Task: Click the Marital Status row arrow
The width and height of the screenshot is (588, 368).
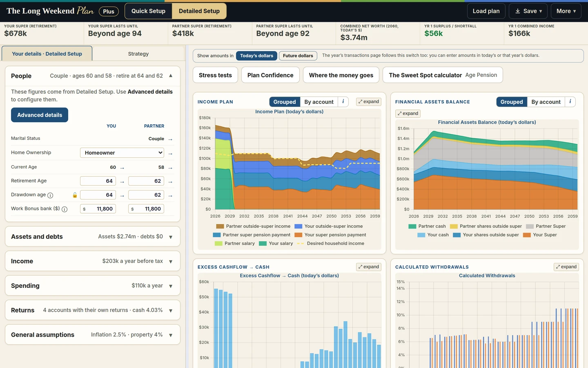Action: [170, 139]
